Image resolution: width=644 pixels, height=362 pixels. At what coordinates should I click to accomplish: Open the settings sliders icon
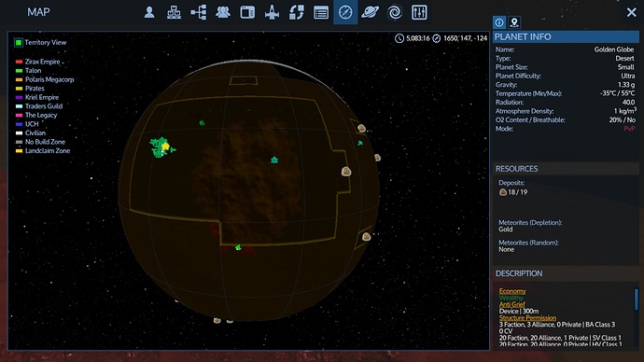(x=419, y=12)
